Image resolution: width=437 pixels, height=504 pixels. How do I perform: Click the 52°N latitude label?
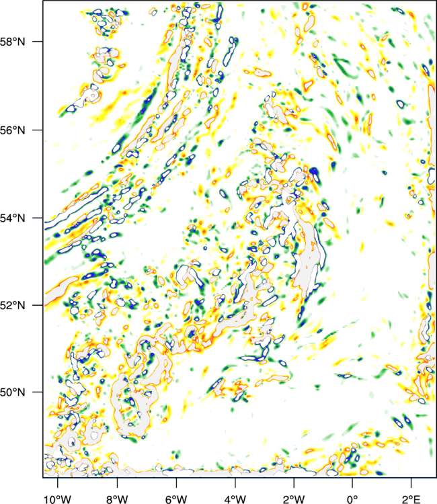coord(12,305)
